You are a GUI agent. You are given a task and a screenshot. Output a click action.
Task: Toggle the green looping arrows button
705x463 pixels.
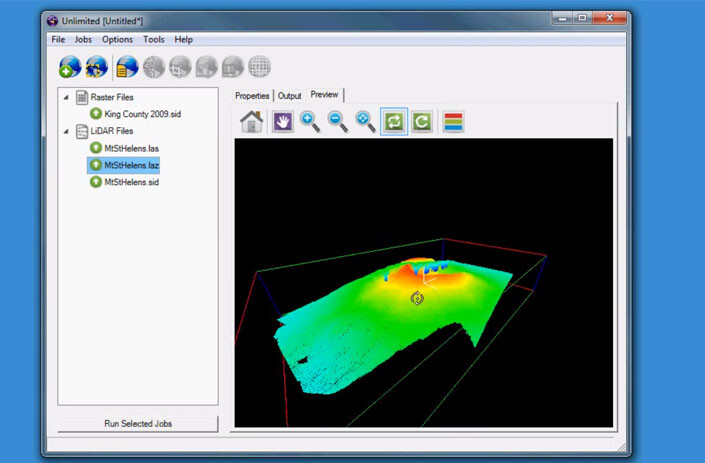[x=394, y=121]
